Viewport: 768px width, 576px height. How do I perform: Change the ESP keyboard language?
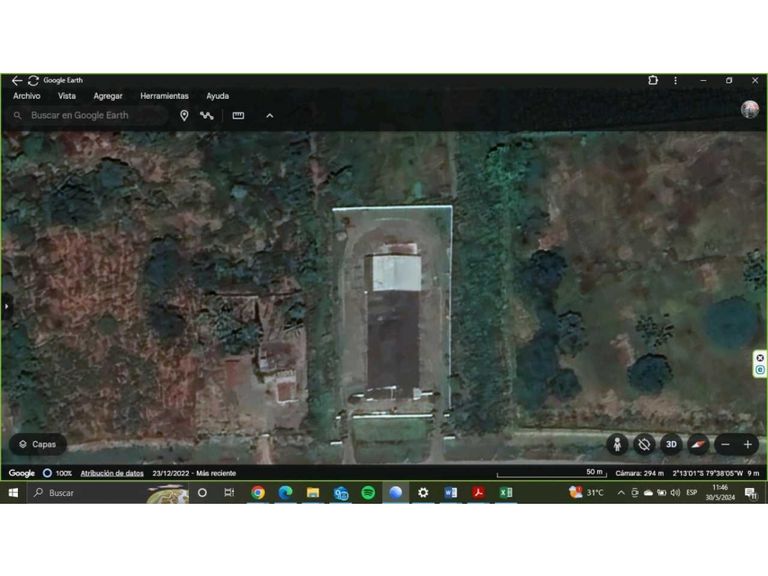(x=692, y=493)
